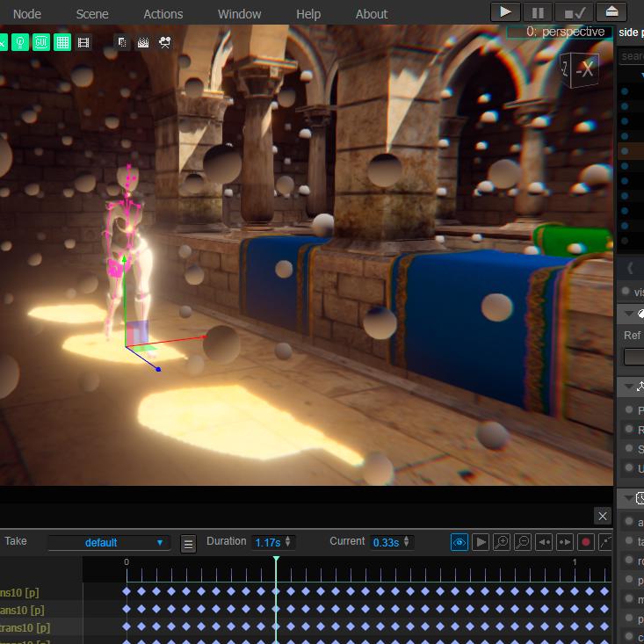Click the perspective camera selector label
The image size is (644, 644).
click(x=559, y=32)
